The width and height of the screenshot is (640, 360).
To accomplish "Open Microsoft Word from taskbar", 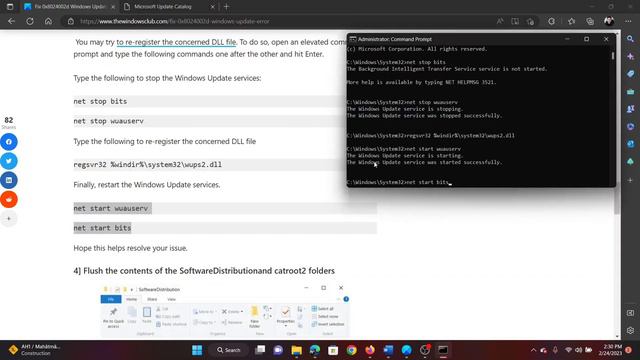I will [x=388, y=350].
